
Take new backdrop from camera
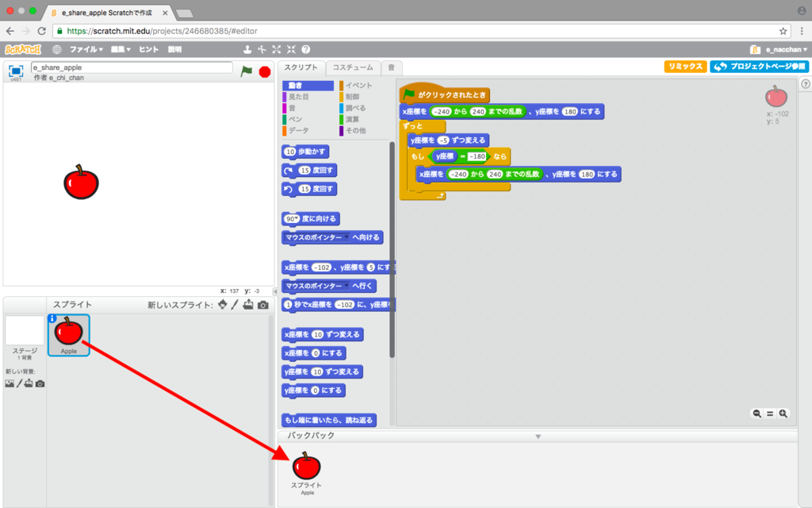pyautogui.click(x=40, y=384)
